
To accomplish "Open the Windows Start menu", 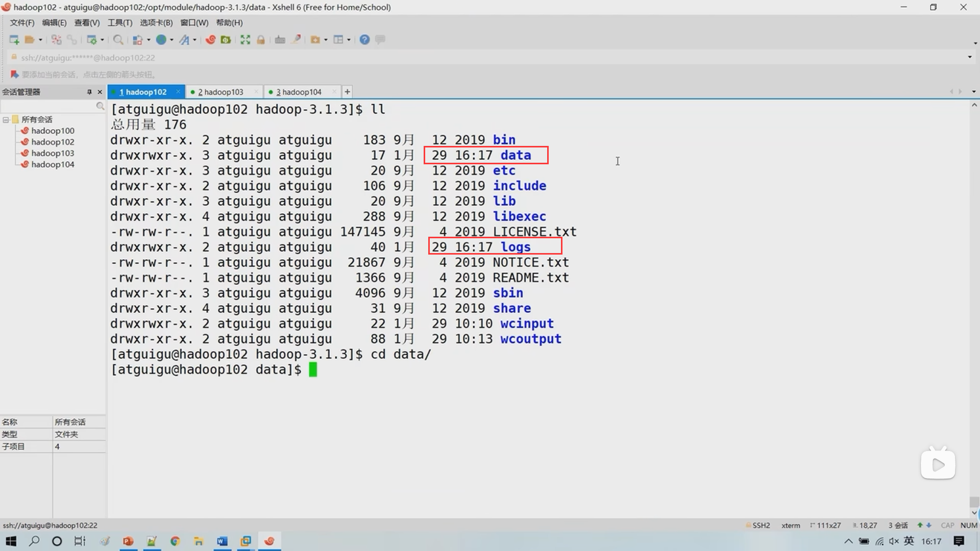I will (11, 541).
